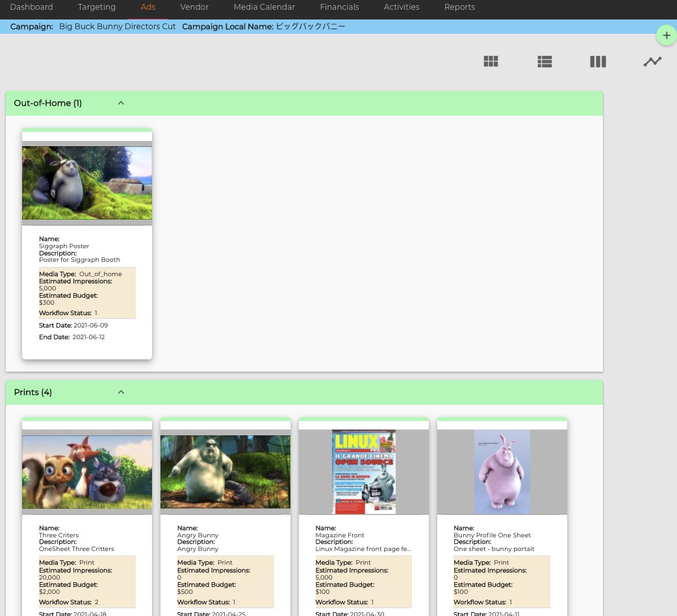Click the 20,000 estimated impressions value
The height and width of the screenshot is (616, 677).
coord(49,578)
